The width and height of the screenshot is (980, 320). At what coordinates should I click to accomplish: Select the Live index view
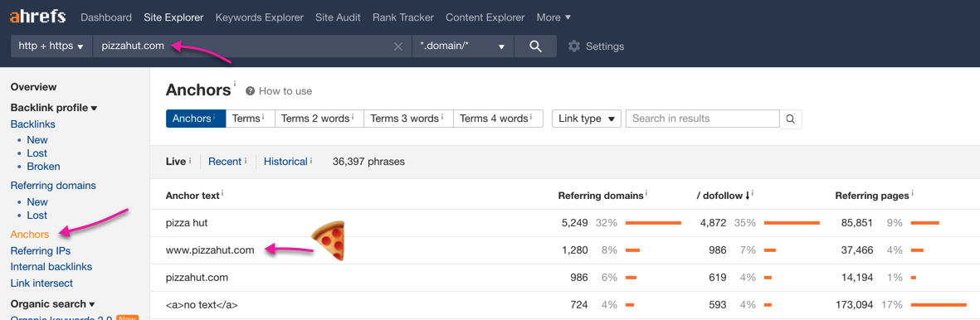click(x=176, y=162)
